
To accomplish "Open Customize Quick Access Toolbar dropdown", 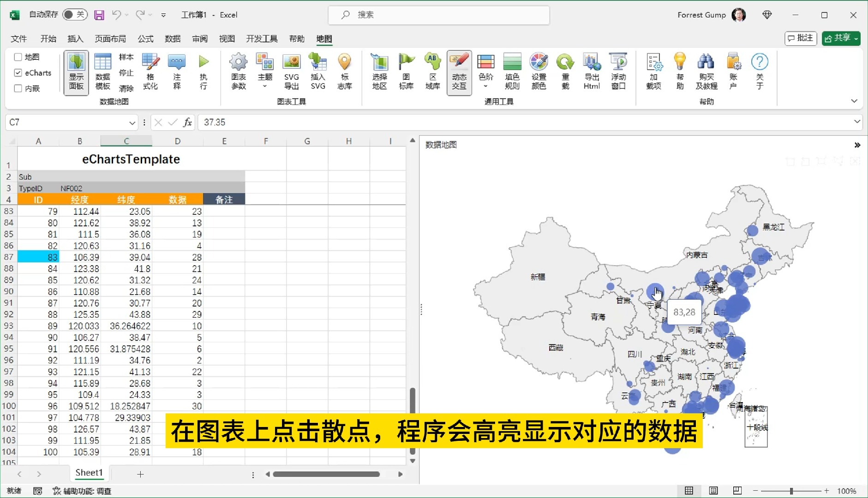I will [163, 15].
